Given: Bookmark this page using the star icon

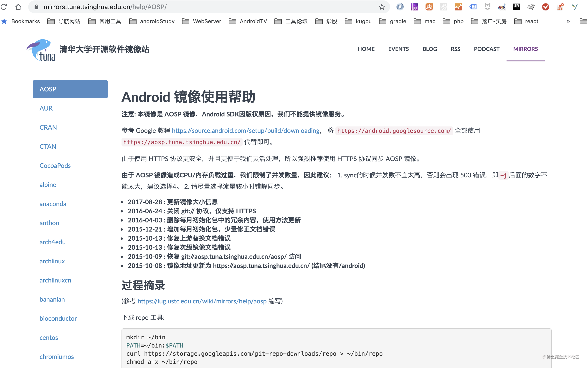Looking at the screenshot, I should 382,7.
